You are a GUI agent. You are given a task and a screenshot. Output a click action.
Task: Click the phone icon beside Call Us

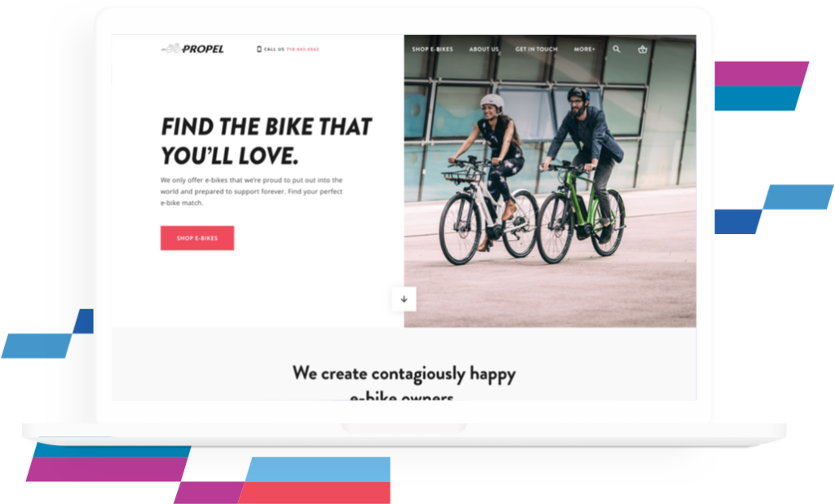click(x=259, y=49)
